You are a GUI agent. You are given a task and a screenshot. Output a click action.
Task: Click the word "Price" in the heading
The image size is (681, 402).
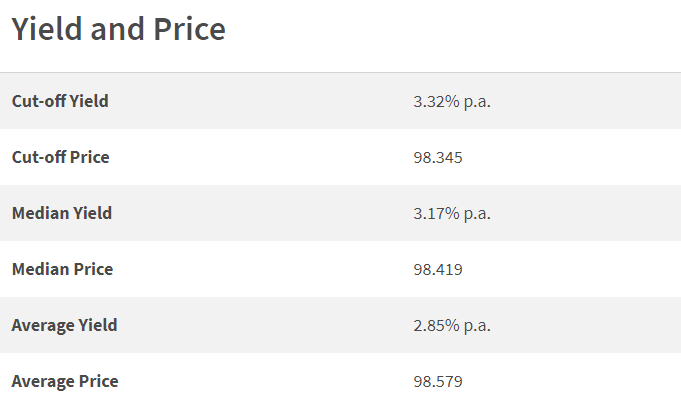pyautogui.click(x=187, y=30)
